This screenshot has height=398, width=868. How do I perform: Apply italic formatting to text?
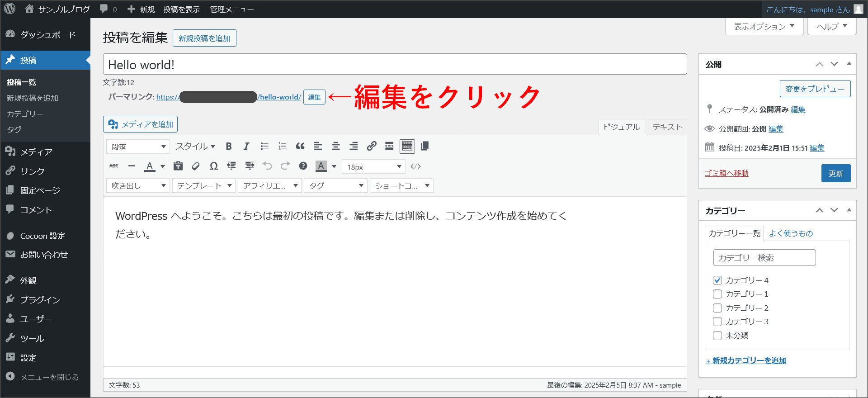pyautogui.click(x=246, y=146)
